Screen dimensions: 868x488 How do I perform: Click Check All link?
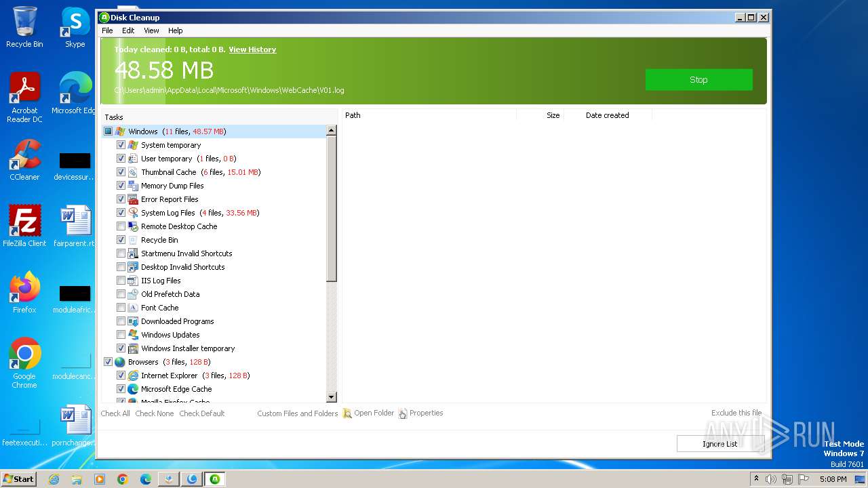click(x=115, y=413)
